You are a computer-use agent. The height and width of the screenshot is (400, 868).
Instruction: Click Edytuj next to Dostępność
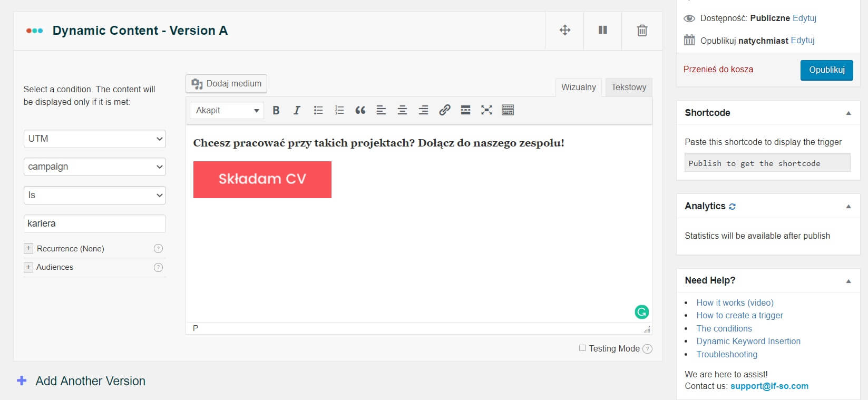point(804,18)
